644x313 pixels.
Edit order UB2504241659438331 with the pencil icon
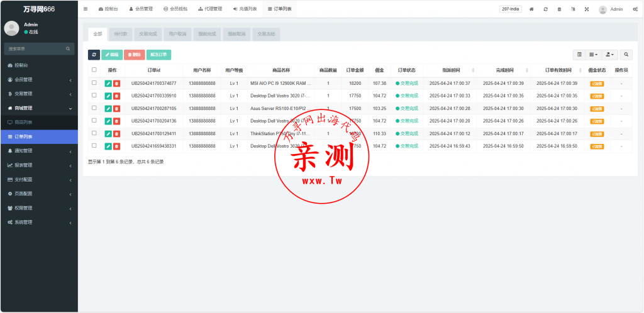(108, 146)
